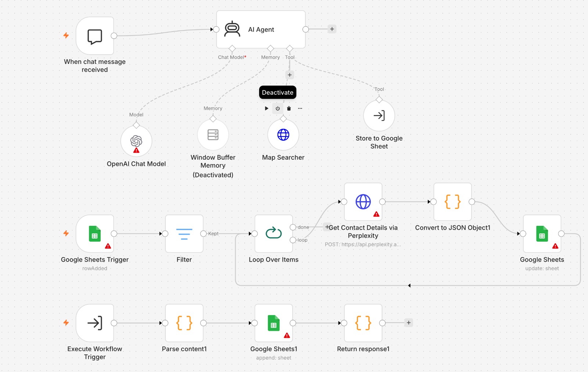The image size is (588, 372).
Task: Select the Parse content1 node
Action: point(184,323)
